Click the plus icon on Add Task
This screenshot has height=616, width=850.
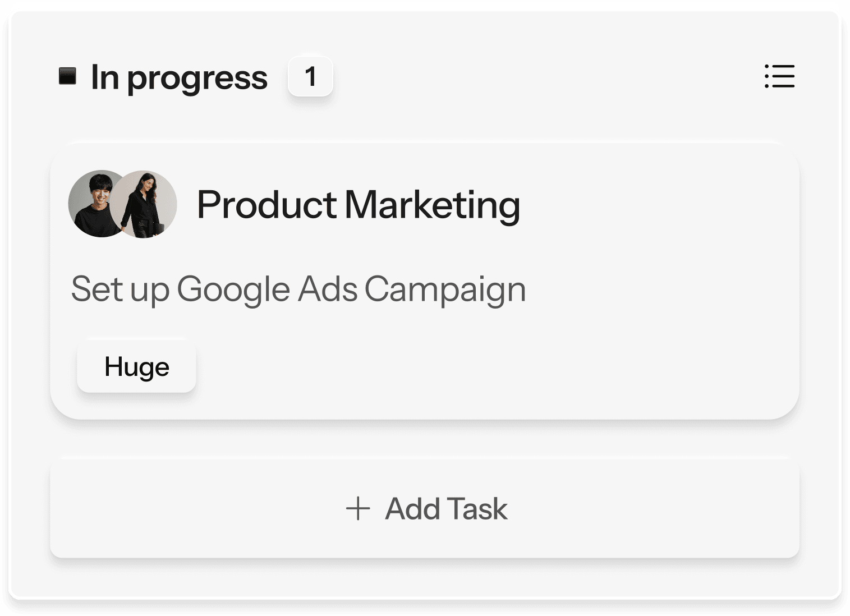point(357,508)
